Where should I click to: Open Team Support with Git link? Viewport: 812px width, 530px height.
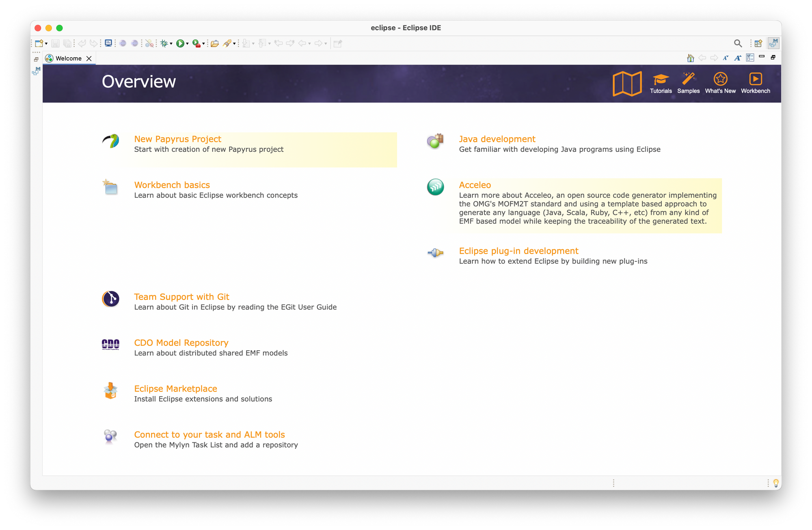click(181, 297)
